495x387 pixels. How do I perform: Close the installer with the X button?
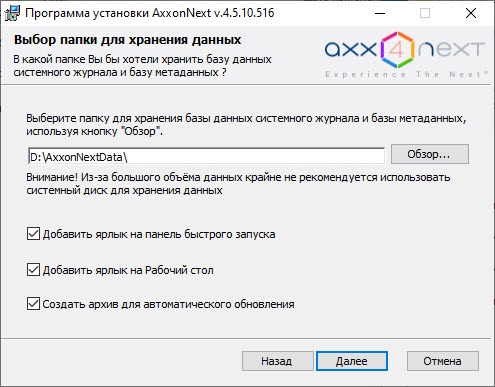[471, 13]
